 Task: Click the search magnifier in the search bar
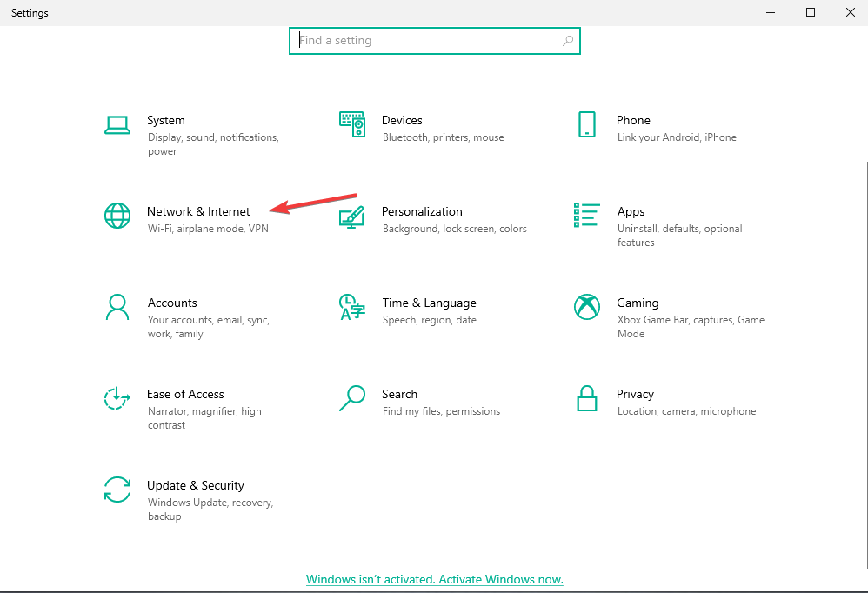click(568, 40)
